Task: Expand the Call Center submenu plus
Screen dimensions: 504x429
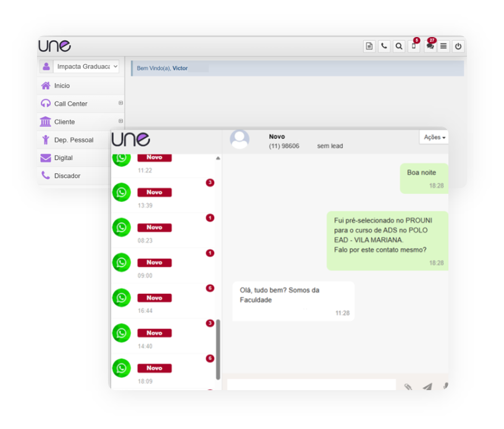Action: point(120,103)
